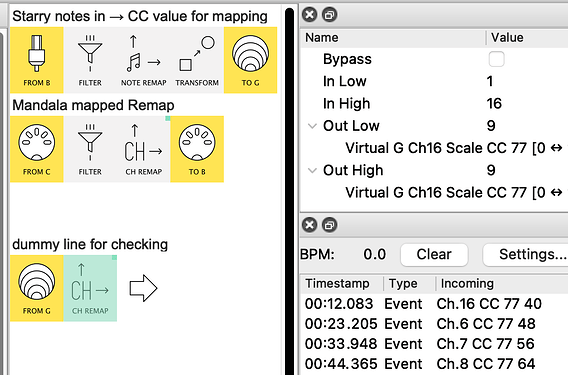
Task: Close the properties panel
Action: (309, 15)
